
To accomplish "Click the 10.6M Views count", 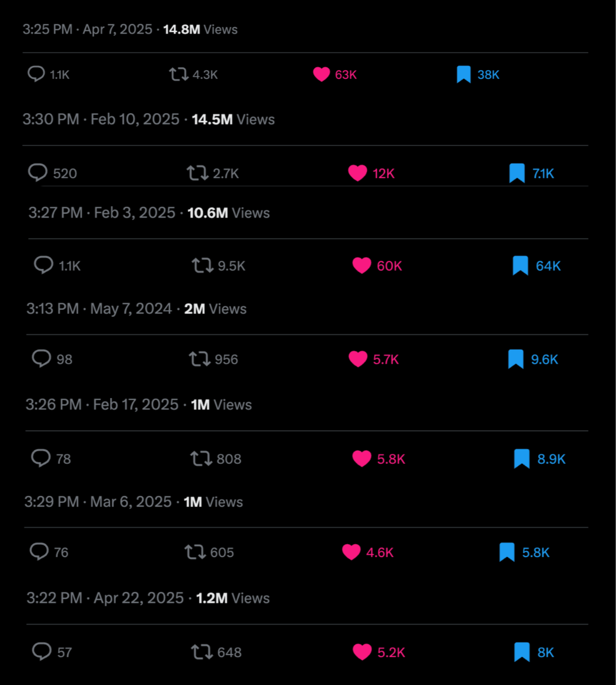I will coord(228,213).
